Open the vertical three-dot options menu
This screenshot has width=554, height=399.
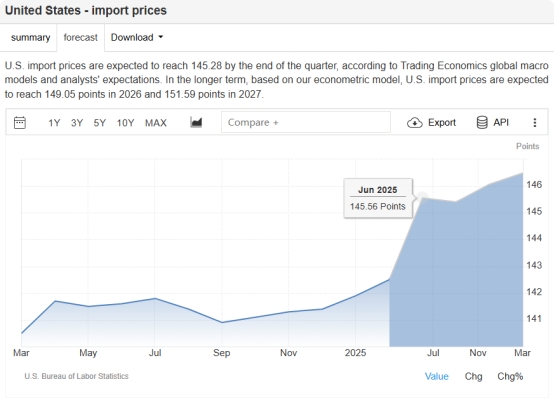click(535, 123)
